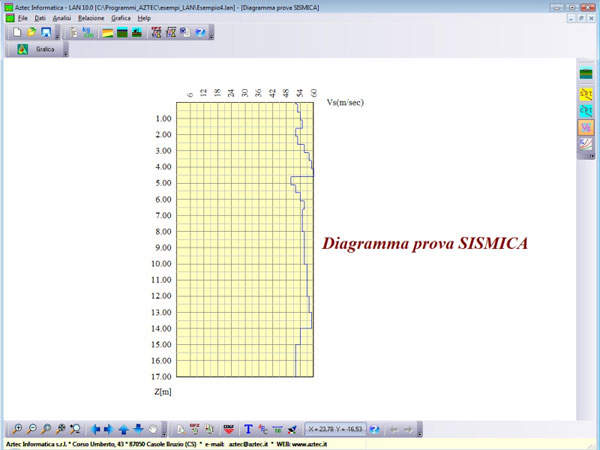
Task: Expand the bottom-right toolbar overflow arrow
Action: click(419, 429)
